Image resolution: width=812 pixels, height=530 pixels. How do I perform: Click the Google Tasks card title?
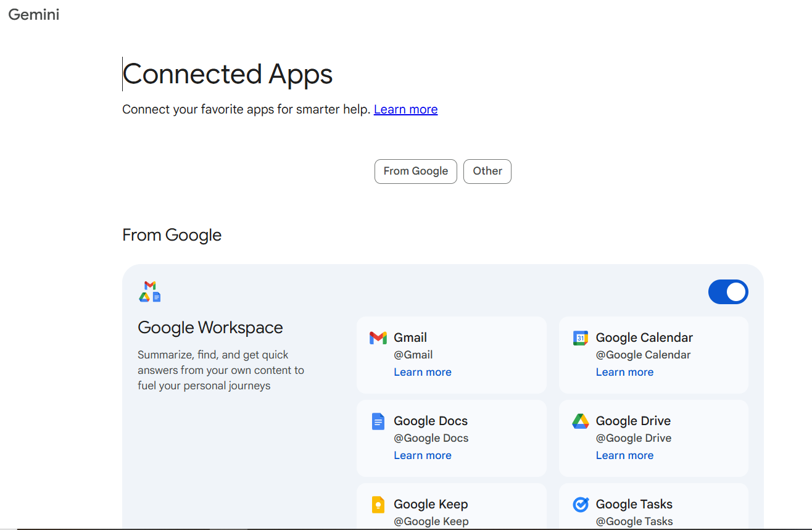coord(634,504)
